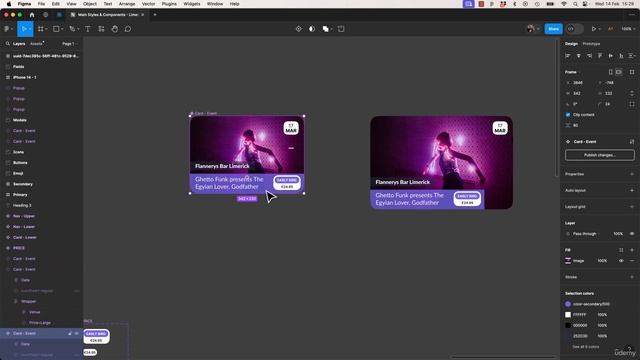Viewport: 640px width, 360px height.
Task: Remove the Image fill with the minus icon
Action: point(632,261)
